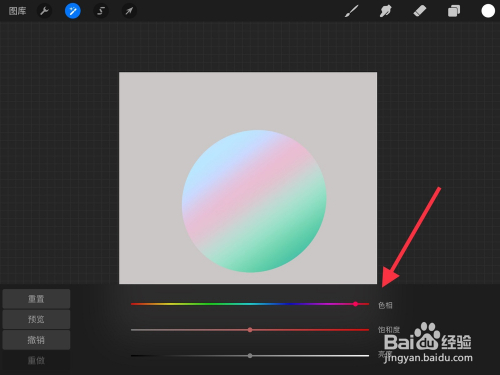Click the 撤销 undo button
Image resolution: width=500 pixels, height=375 pixels.
pos(36,340)
